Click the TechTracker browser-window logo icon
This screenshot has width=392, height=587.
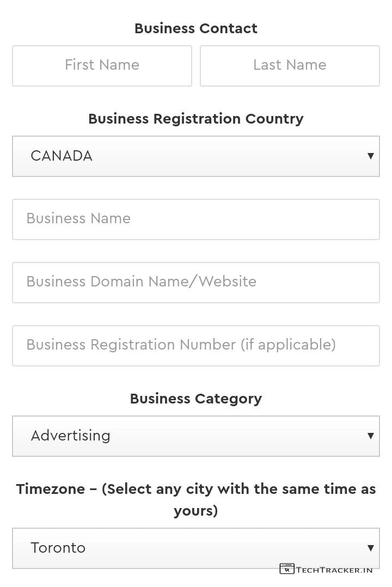(287, 569)
